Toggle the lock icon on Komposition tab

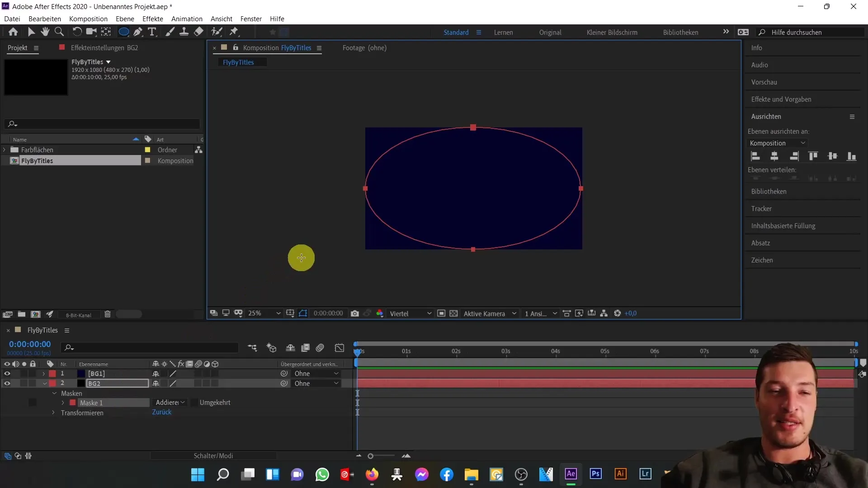click(x=236, y=47)
